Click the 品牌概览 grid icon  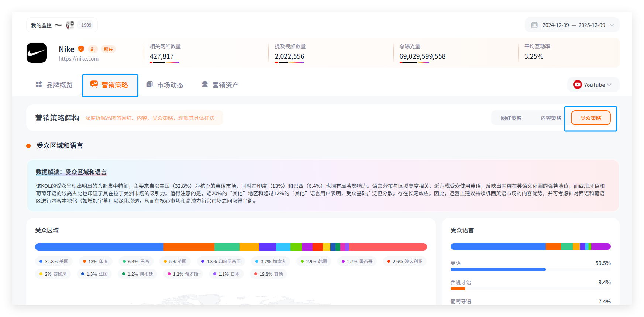coord(39,85)
